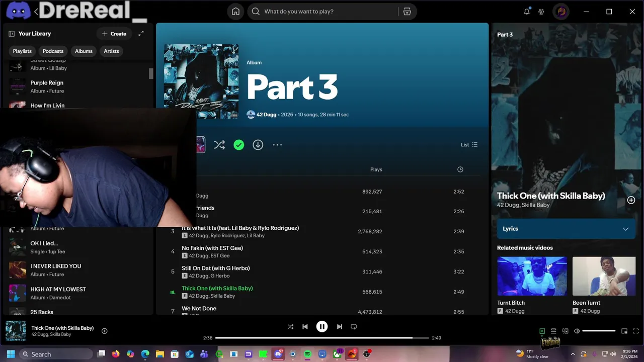Viewport: 644px width, 362px height.
Task: Skip to next track
Action: coord(339,327)
